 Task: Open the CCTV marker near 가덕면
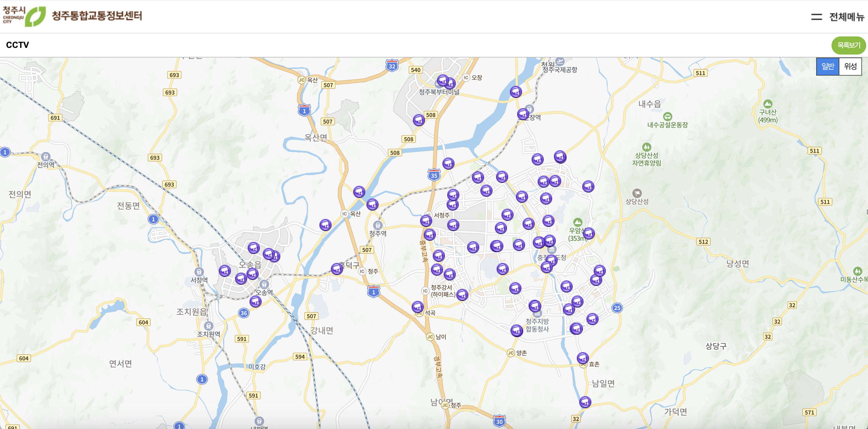click(x=585, y=402)
